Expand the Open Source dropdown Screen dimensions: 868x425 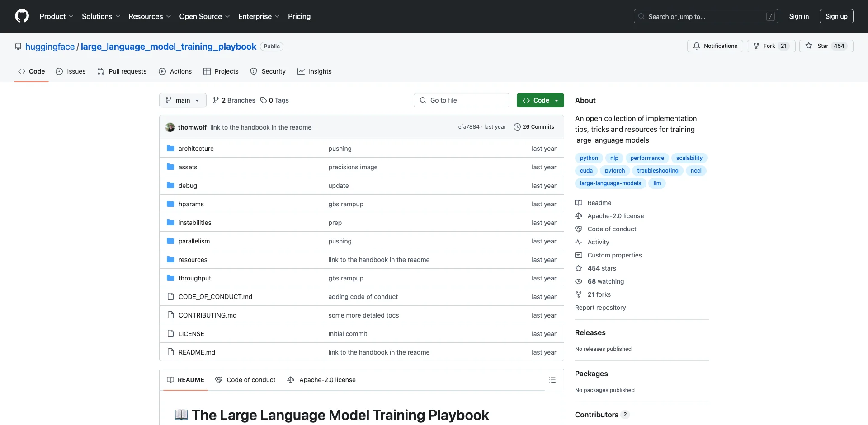point(204,16)
